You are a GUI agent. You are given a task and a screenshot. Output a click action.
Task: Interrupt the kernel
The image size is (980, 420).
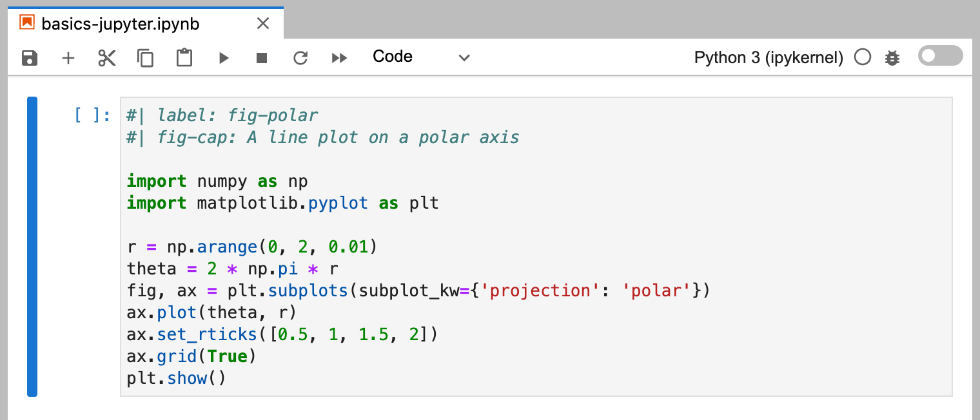point(262,57)
